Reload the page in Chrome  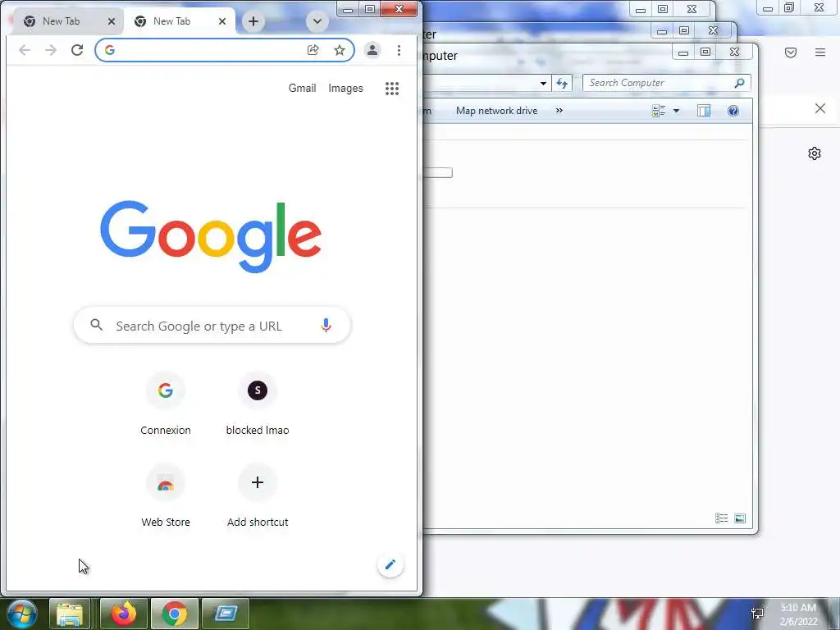point(77,50)
